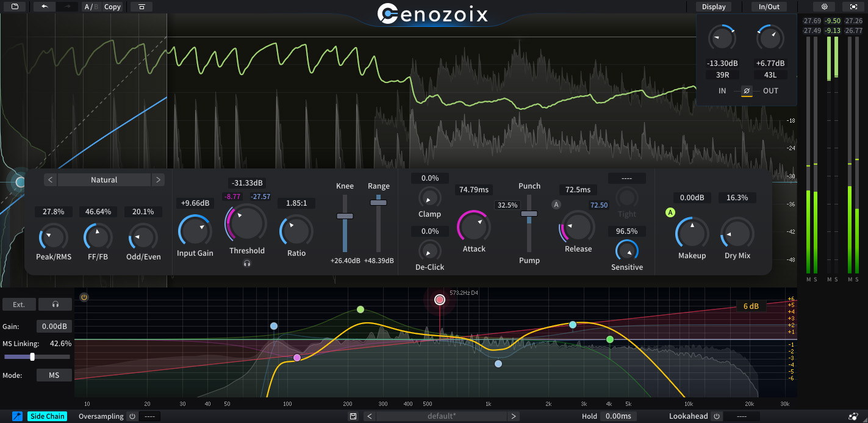
Task: Click the headphone icon under Threshold
Action: click(247, 264)
